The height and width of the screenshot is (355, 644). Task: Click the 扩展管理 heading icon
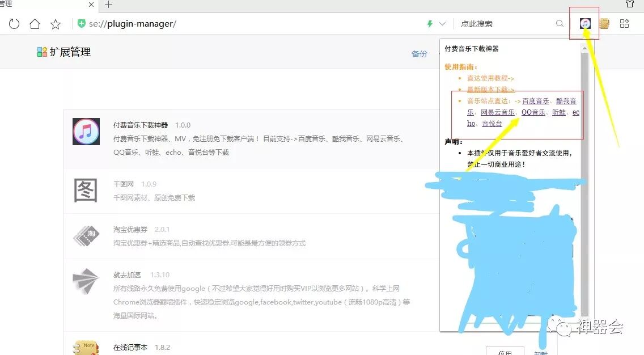point(42,52)
